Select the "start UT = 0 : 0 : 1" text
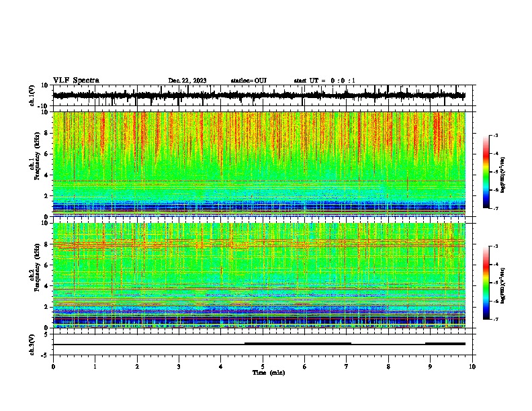 point(324,81)
